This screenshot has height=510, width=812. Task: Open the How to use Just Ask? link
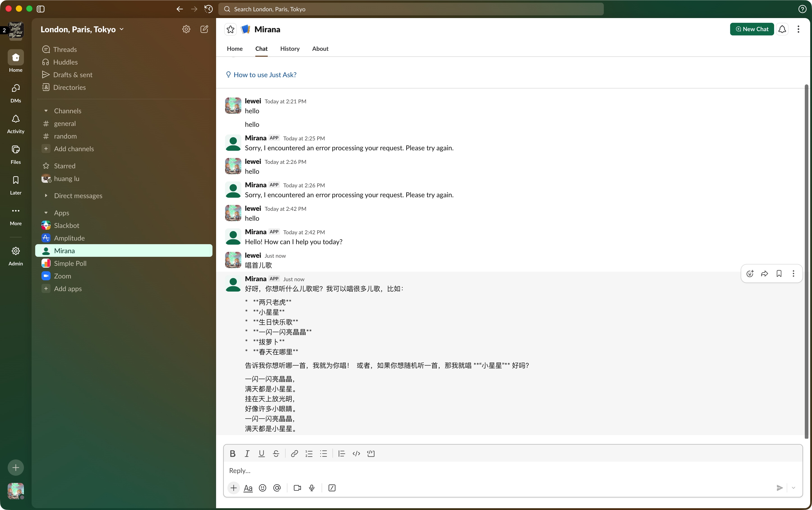pyautogui.click(x=265, y=75)
